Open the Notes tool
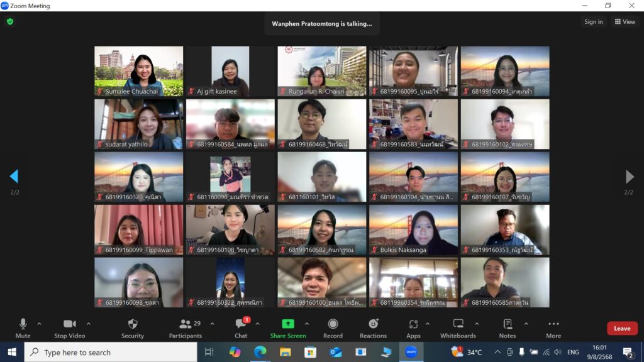The height and width of the screenshot is (362, 644). 507,327
